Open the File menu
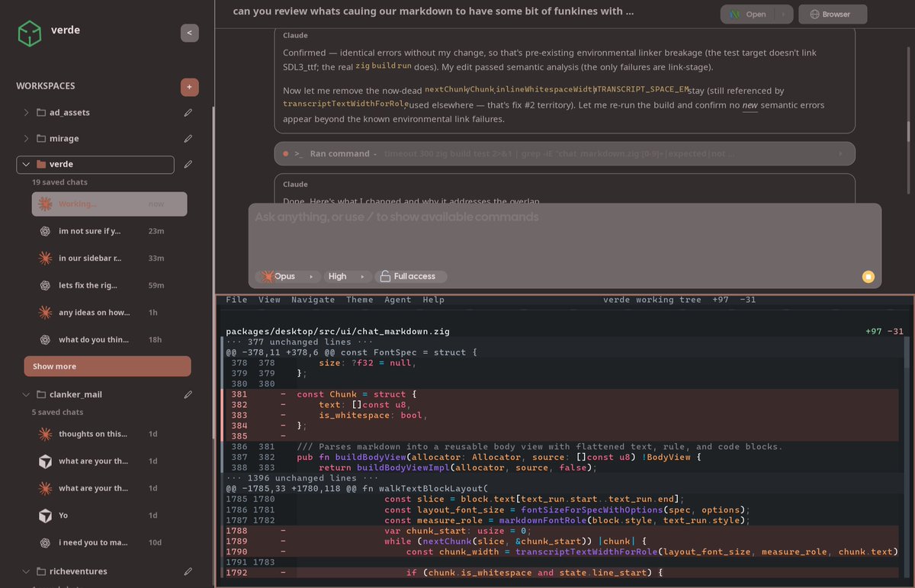 pyautogui.click(x=236, y=300)
